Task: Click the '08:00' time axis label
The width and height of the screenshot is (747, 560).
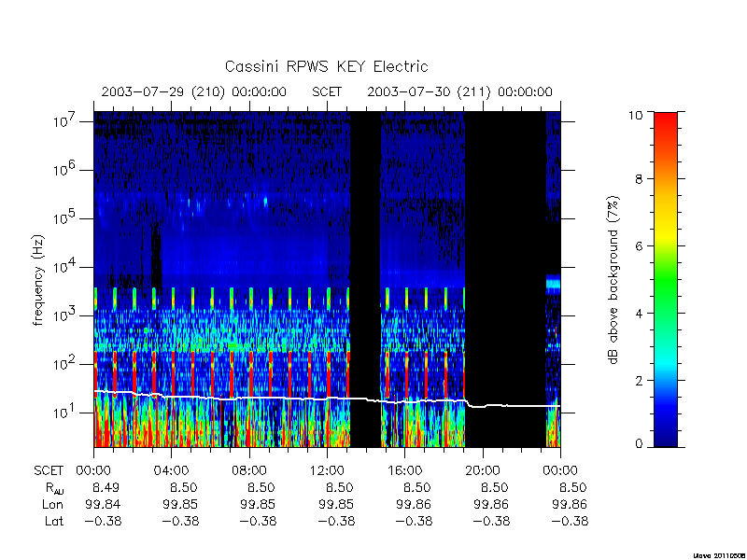Action: [x=249, y=471]
